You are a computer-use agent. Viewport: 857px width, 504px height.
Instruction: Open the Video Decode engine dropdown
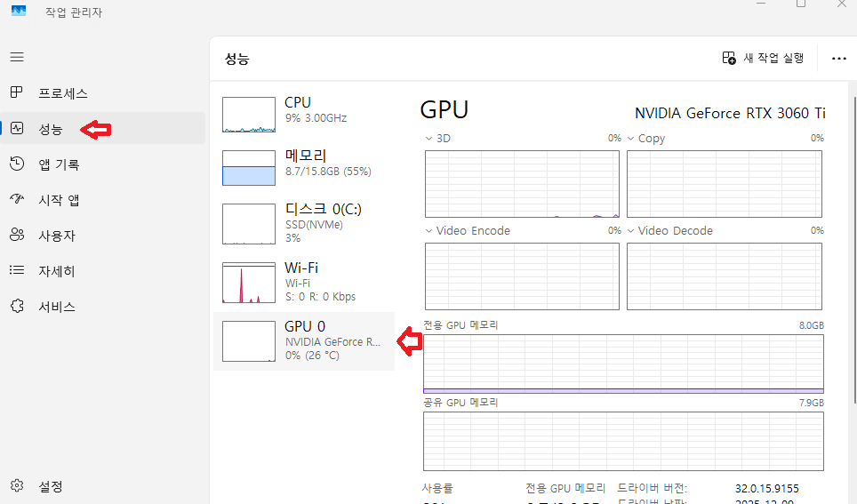(631, 231)
